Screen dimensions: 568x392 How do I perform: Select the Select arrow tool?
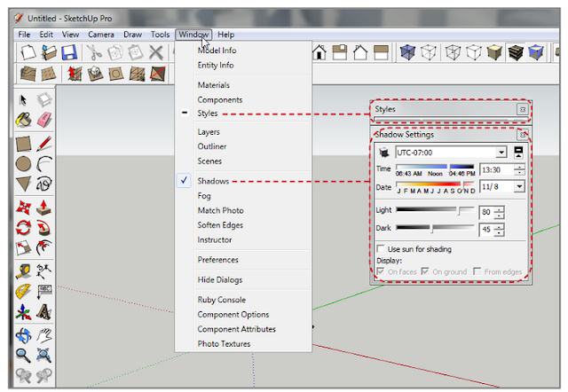point(23,100)
